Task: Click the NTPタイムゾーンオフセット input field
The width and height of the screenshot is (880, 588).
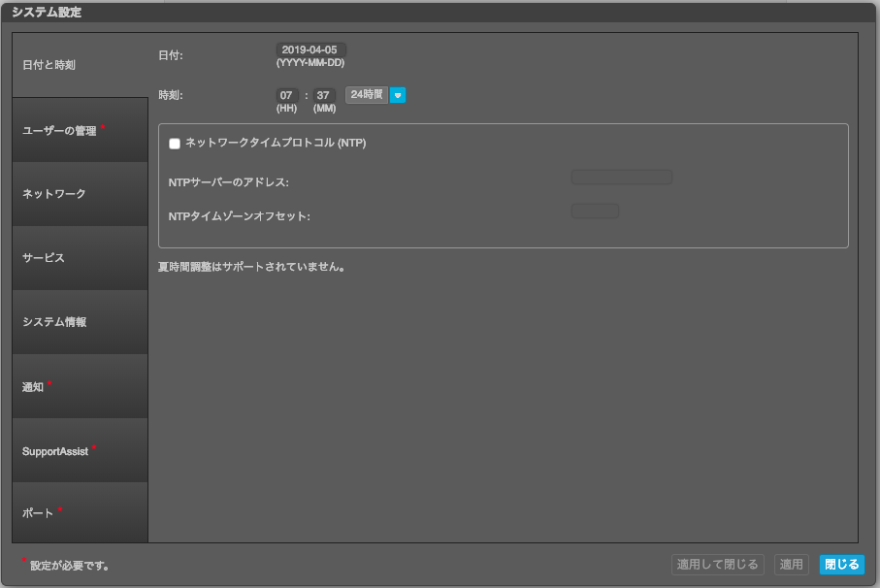Action: (595, 211)
